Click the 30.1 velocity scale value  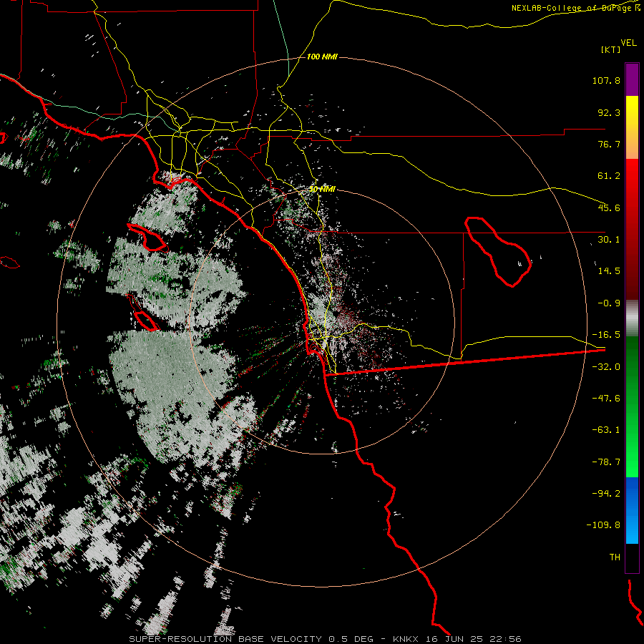tap(609, 240)
